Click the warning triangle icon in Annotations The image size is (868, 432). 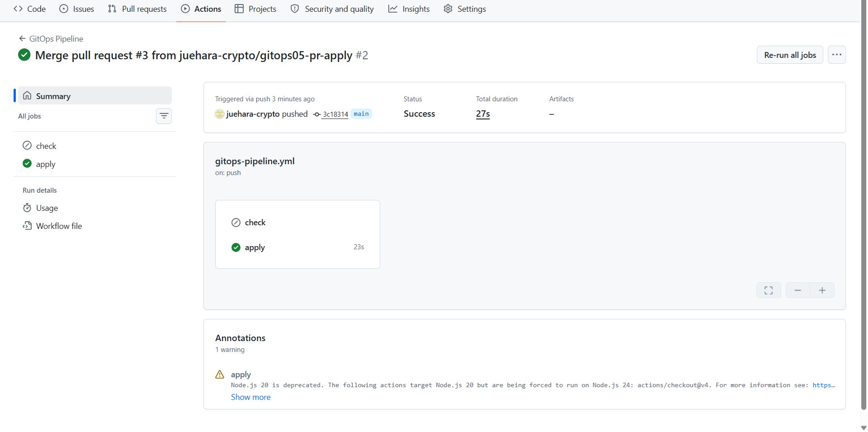tap(220, 375)
